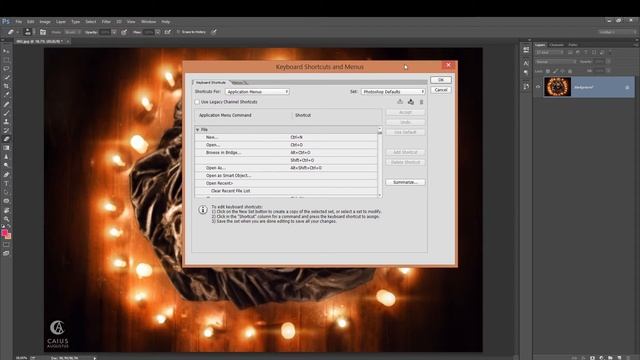Select the Gradient tool

pos(6,148)
